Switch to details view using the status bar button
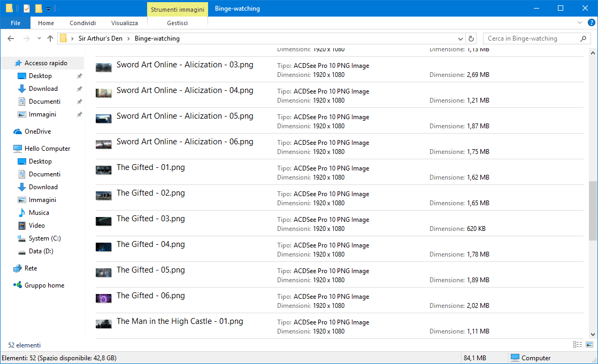This screenshot has width=598, height=364. [578, 345]
